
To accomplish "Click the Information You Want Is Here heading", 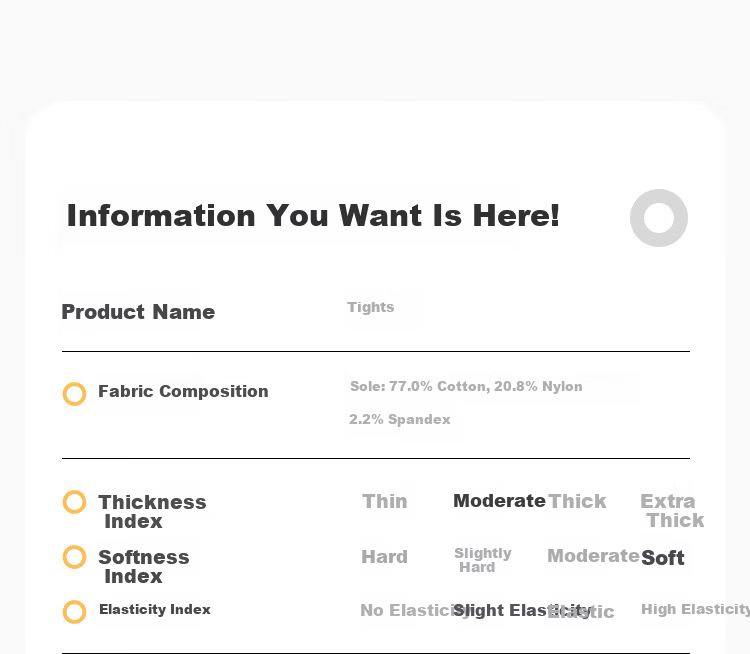I will click(x=313, y=216).
